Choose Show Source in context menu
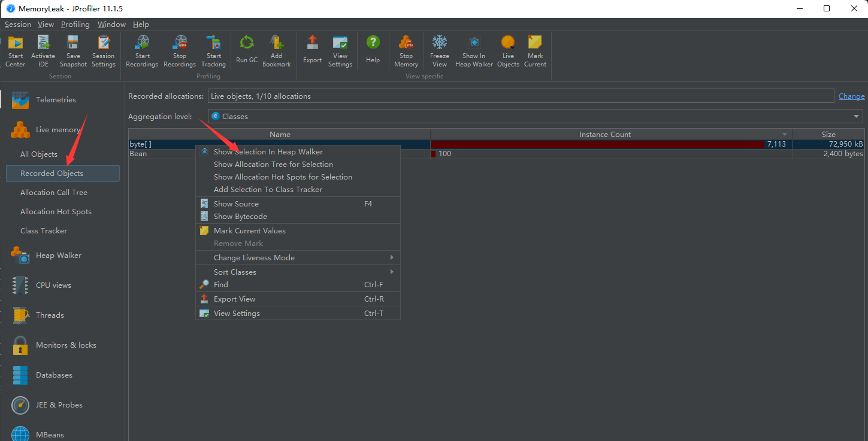Viewport: 868px width, 441px height. click(298, 204)
